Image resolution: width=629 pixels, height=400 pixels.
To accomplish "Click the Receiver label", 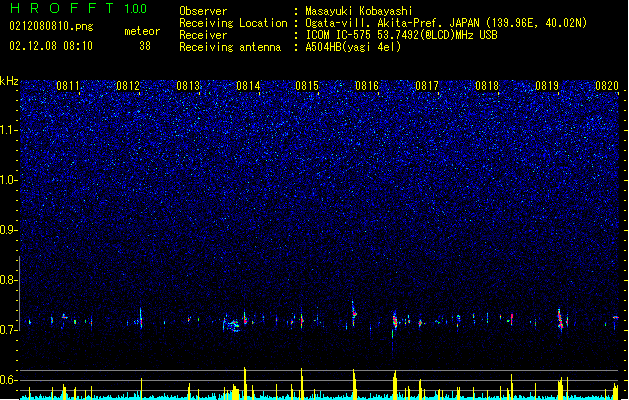I will [203, 35].
